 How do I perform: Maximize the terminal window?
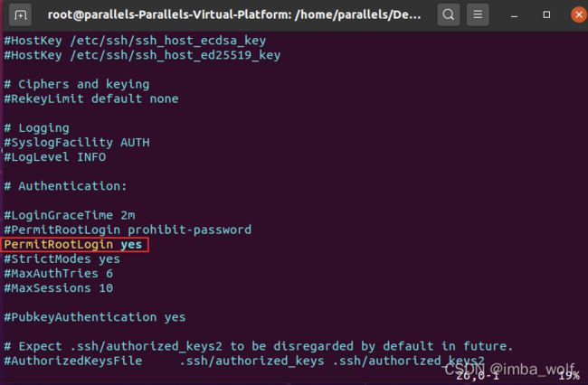tap(546, 15)
